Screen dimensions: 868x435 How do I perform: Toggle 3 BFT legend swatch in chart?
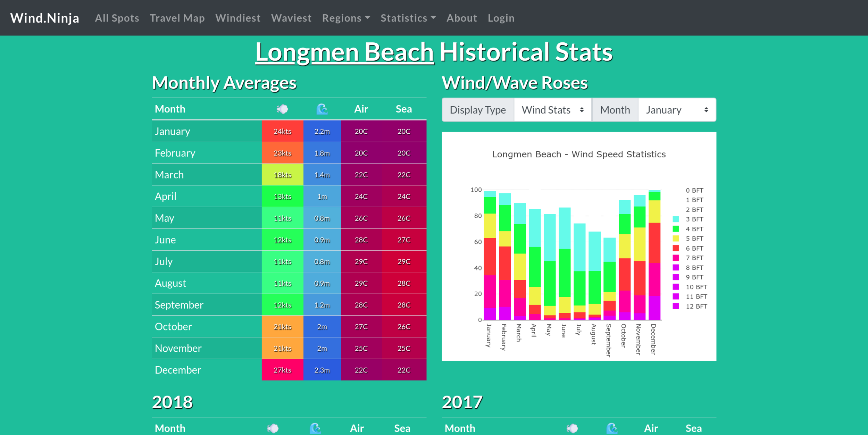pos(676,219)
